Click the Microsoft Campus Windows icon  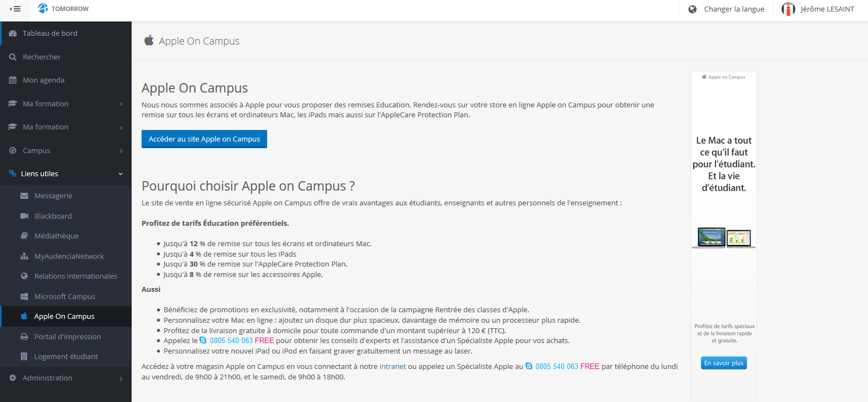(24, 296)
